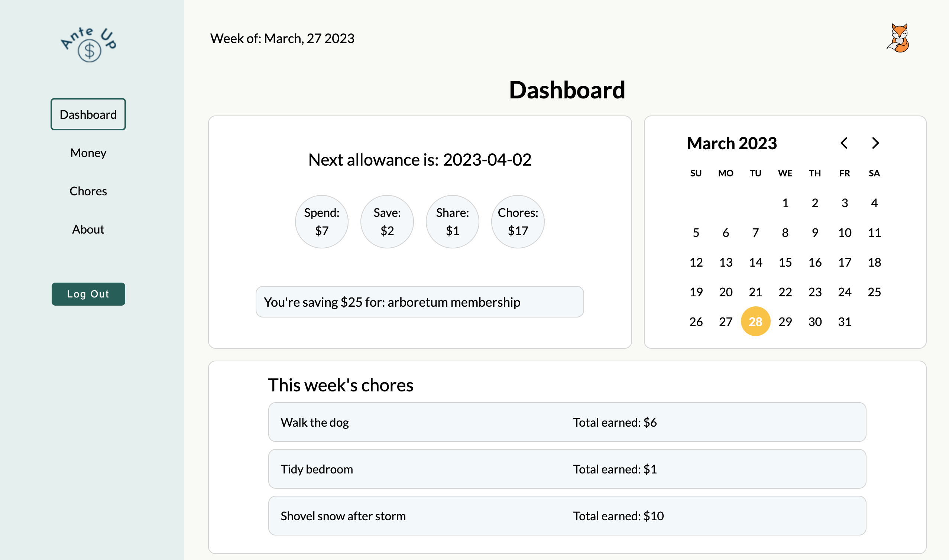Click day 16 in March calendar
This screenshot has width=949, height=560.
coord(815,262)
